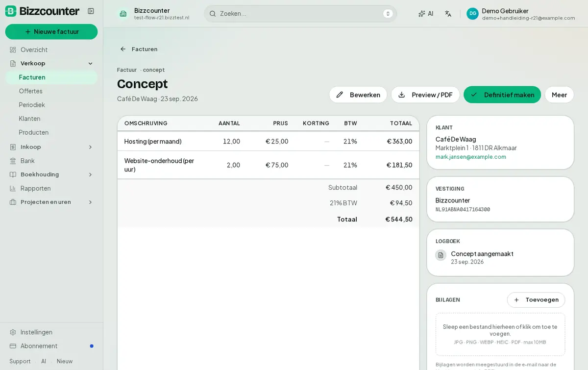The image size is (588, 370).
Task: Click the Bizzcounter logo icon
Action: coord(11,11)
